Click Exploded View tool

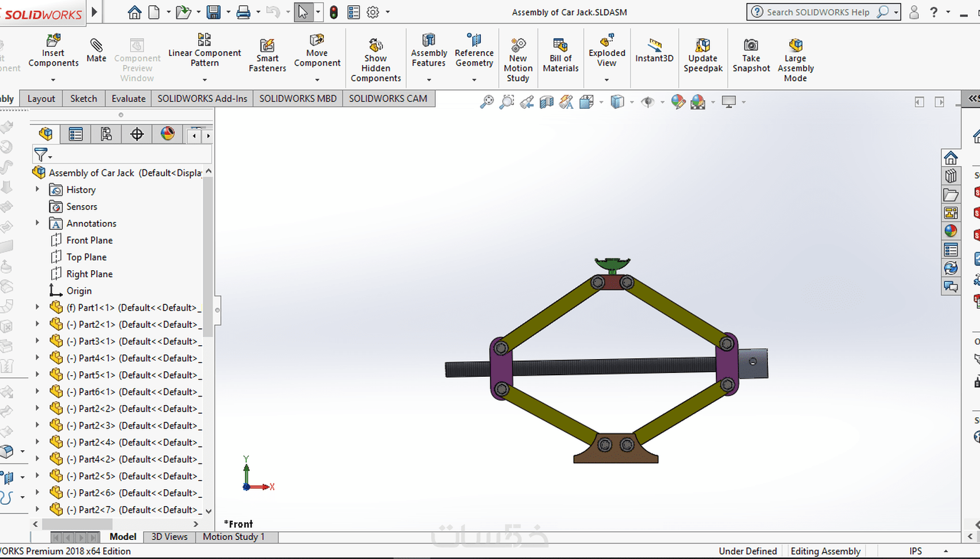coord(607,51)
